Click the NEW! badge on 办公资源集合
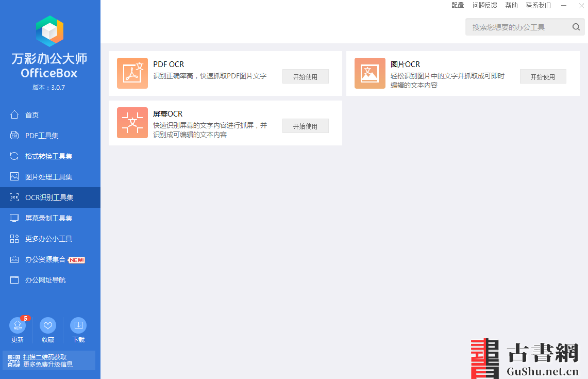The height and width of the screenshot is (379, 588). click(76, 260)
